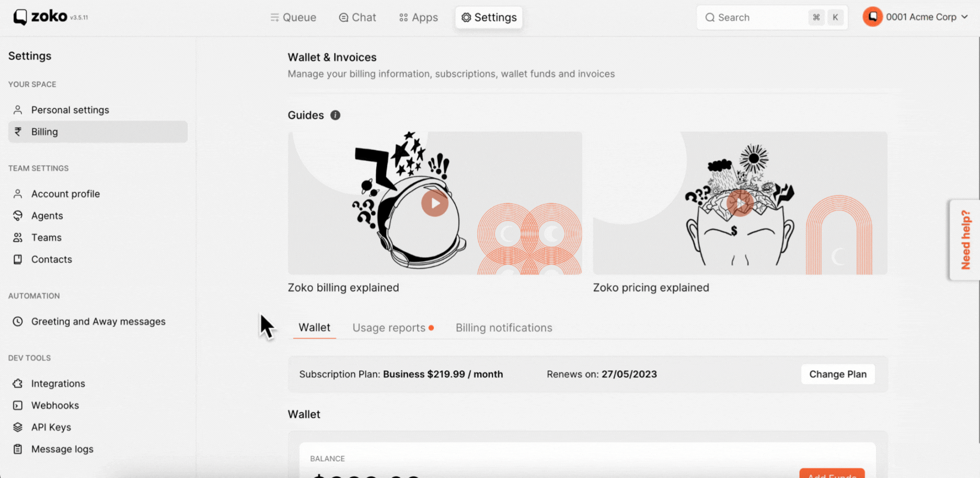Click the Personal settings person icon

click(18, 110)
